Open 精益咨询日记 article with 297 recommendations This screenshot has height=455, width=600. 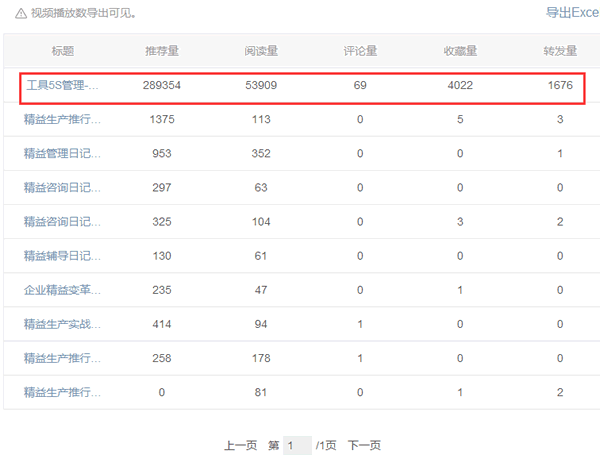tap(62, 188)
